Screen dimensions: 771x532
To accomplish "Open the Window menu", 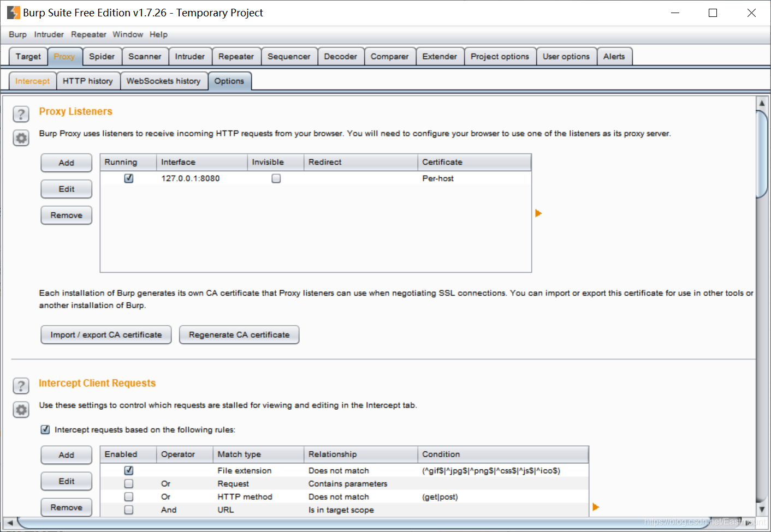I will coord(128,34).
